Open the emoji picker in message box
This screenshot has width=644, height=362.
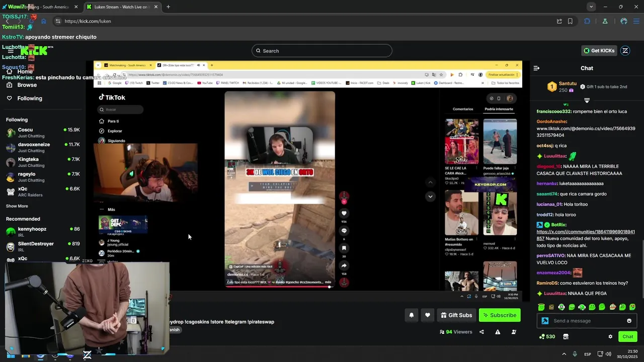tap(629, 321)
